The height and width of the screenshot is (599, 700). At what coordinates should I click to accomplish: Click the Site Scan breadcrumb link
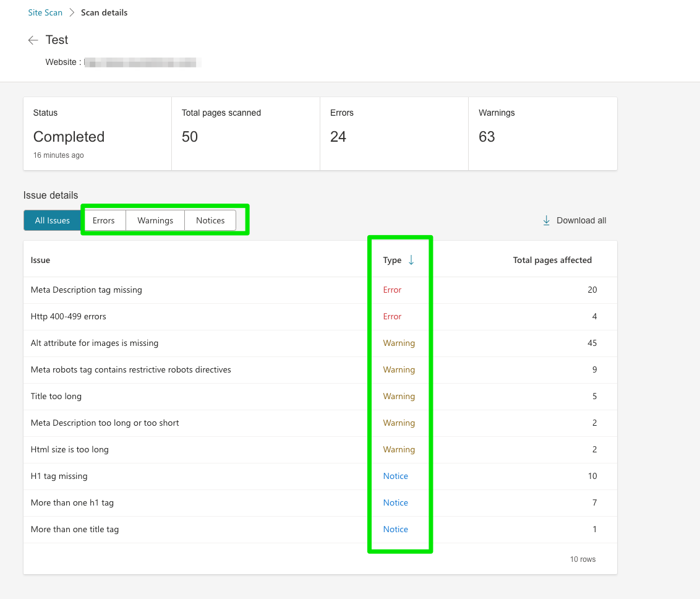click(45, 12)
